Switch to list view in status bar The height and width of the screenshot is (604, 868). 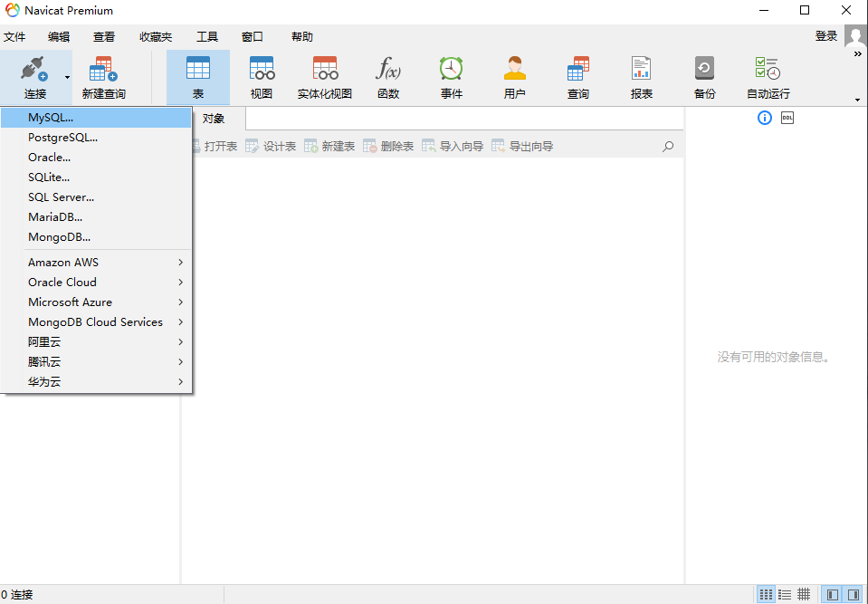[x=766, y=595]
